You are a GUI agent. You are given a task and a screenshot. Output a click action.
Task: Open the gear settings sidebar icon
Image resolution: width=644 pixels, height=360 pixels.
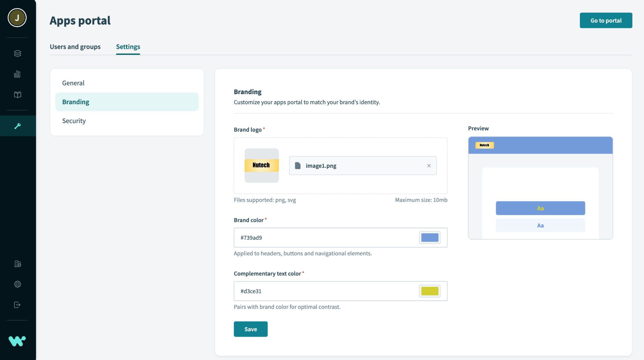pyautogui.click(x=17, y=284)
